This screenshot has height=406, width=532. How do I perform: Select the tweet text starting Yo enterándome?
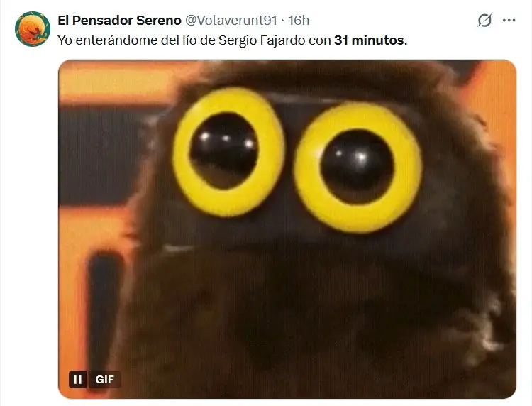233,40
